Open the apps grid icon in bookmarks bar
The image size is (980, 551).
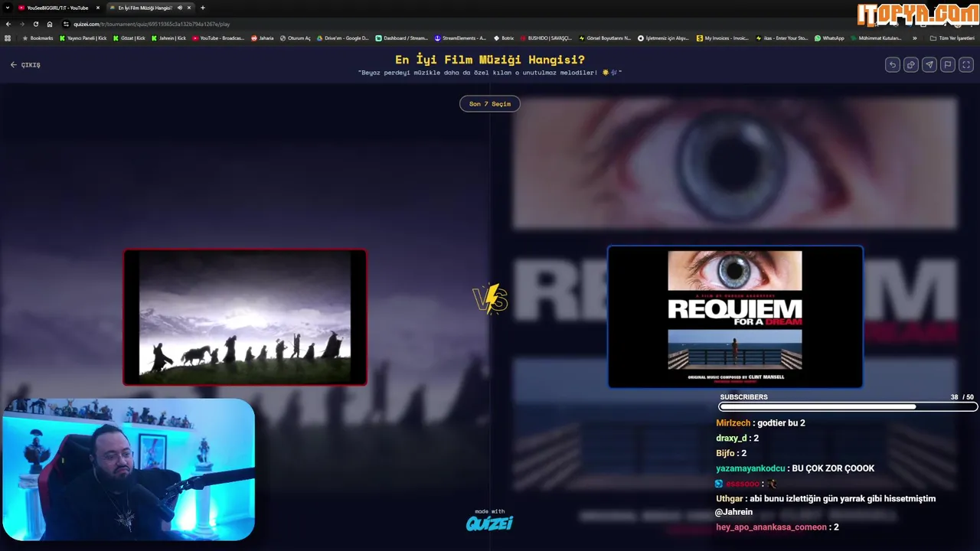8,37
